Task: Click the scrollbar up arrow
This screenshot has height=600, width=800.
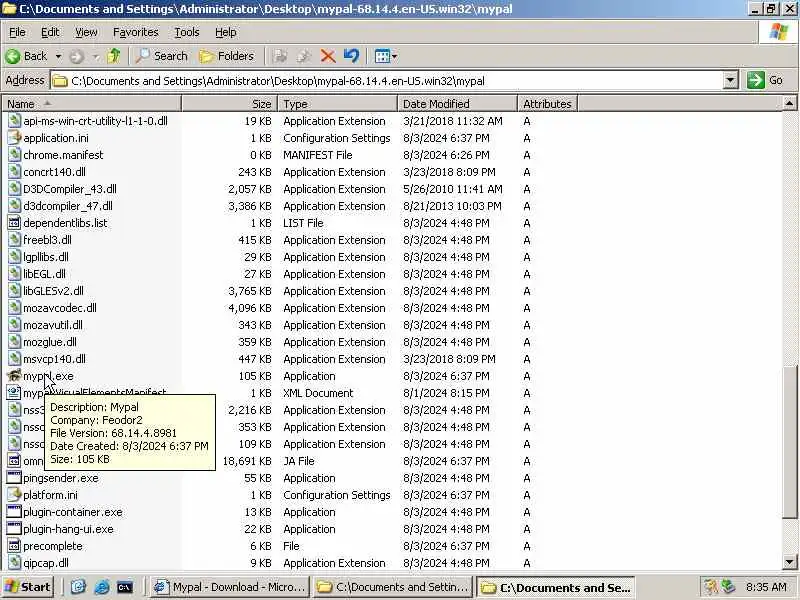Action: [789, 104]
